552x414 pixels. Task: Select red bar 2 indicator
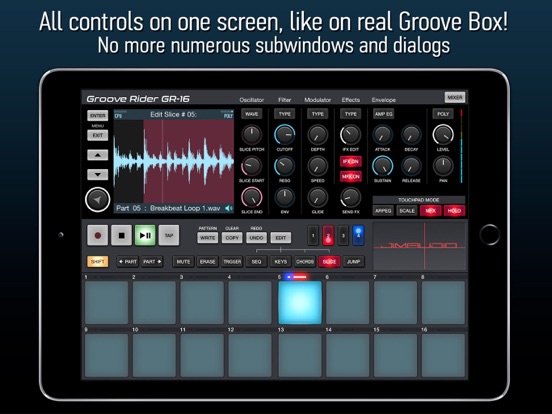(x=328, y=236)
